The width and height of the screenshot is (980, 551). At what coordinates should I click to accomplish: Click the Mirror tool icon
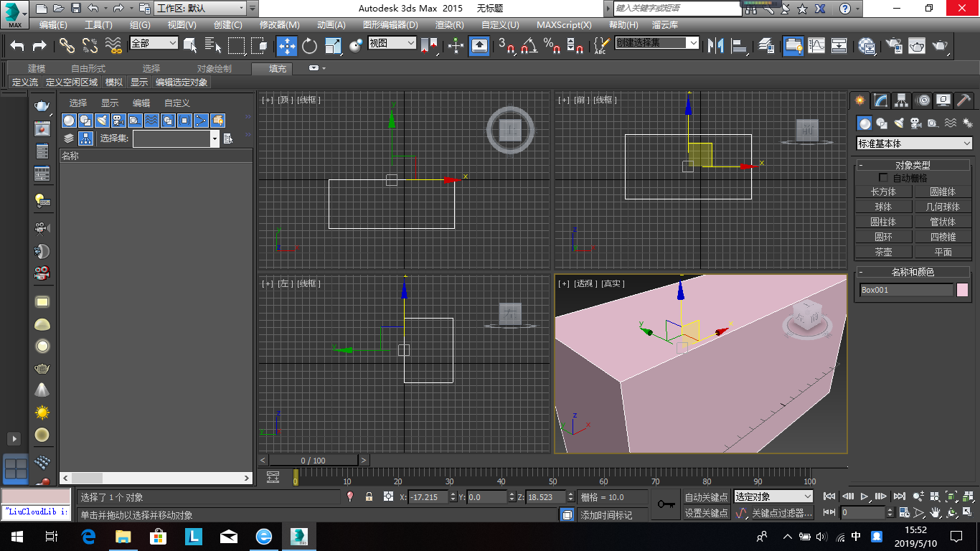pos(715,46)
